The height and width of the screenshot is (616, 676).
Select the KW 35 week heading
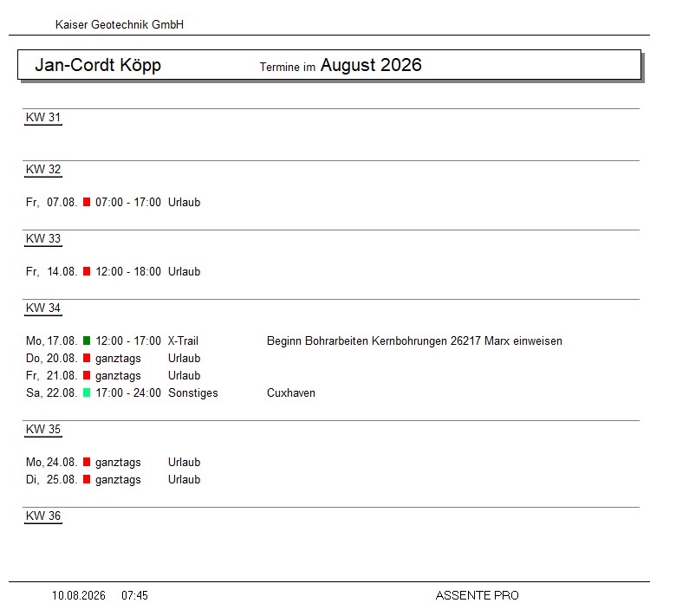[x=43, y=430]
